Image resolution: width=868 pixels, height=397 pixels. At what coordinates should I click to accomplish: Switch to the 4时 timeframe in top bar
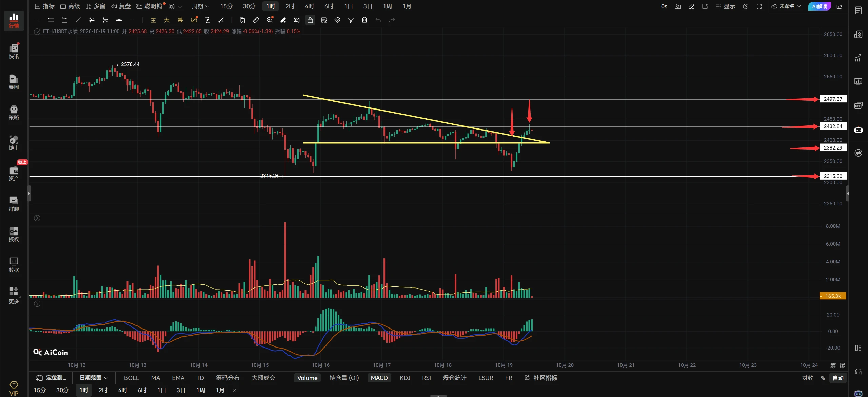(x=309, y=6)
